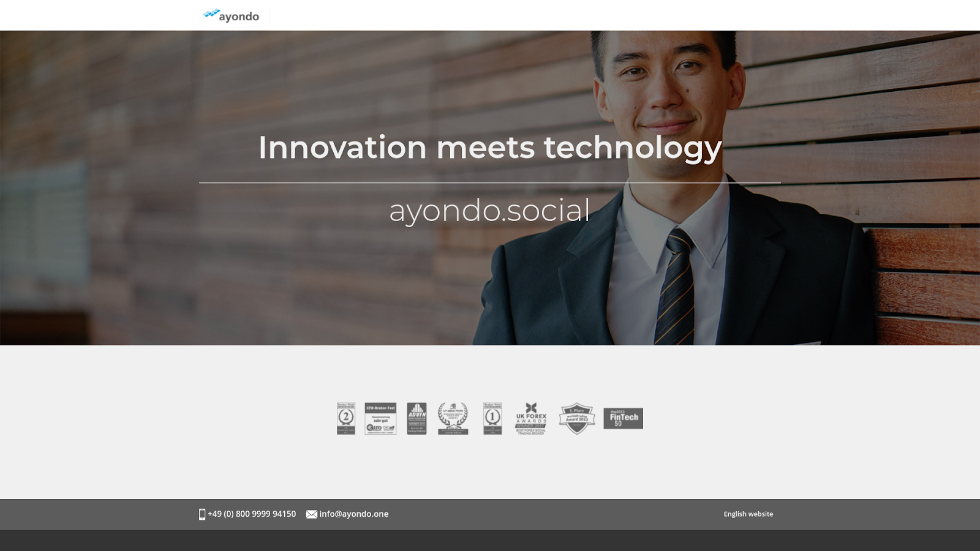
Task: Open the Broker Wahl 2nd place badge
Action: click(x=346, y=419)
